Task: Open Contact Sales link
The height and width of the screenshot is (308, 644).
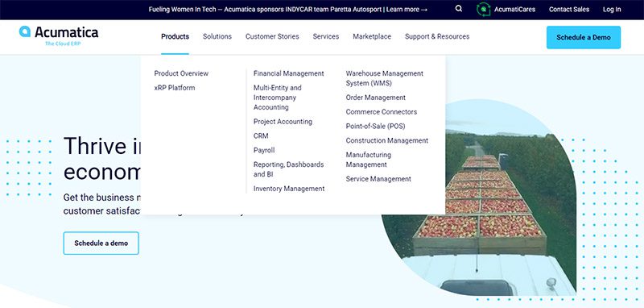Action: point(569,10)
